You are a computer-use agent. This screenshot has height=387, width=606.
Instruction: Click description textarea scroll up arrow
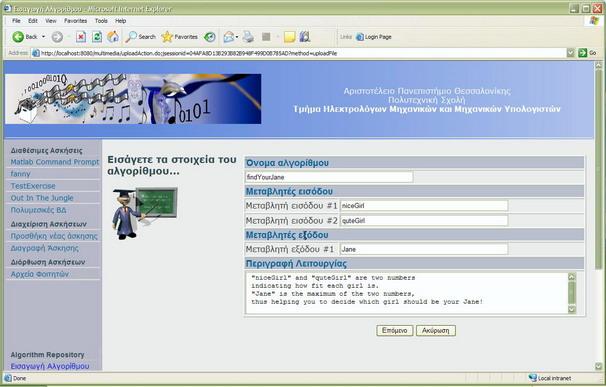pyautogui.click(x=572, y=276)
